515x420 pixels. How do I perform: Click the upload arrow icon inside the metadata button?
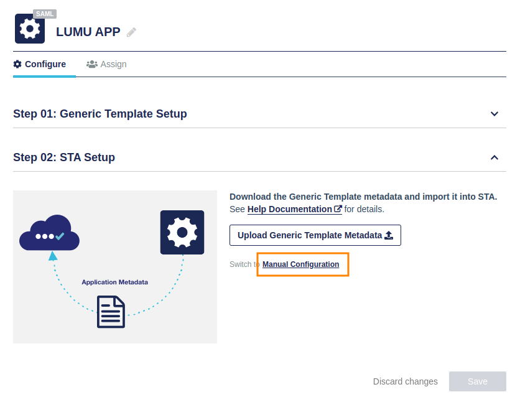tap(389, 235)
